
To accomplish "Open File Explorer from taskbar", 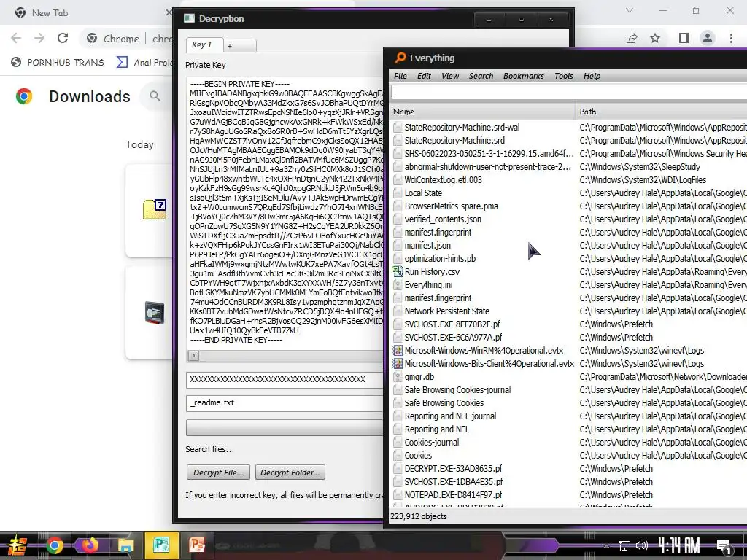I will click(x=125, y=545).
